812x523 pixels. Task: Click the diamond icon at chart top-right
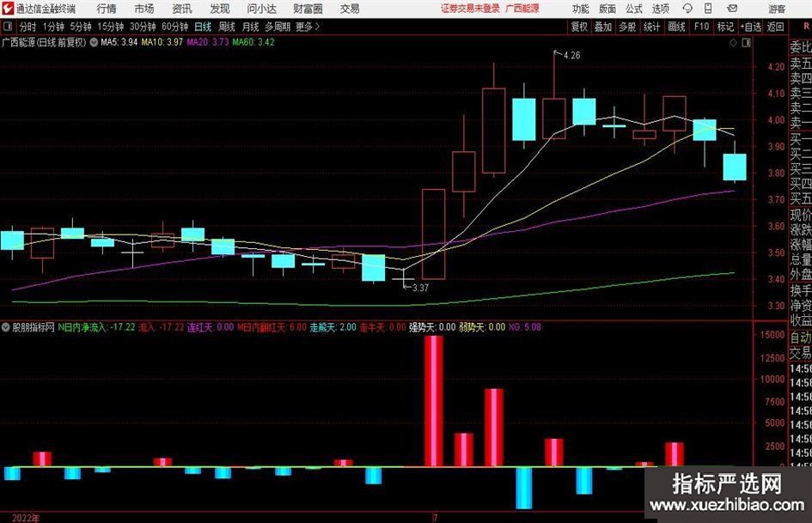click(x=733, y=43)
